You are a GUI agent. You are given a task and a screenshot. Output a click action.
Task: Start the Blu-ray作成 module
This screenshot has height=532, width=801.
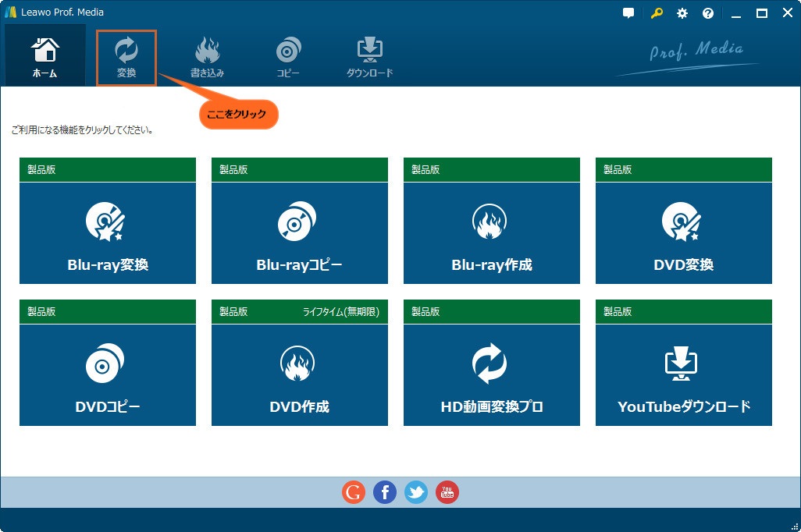click(491, 230)
